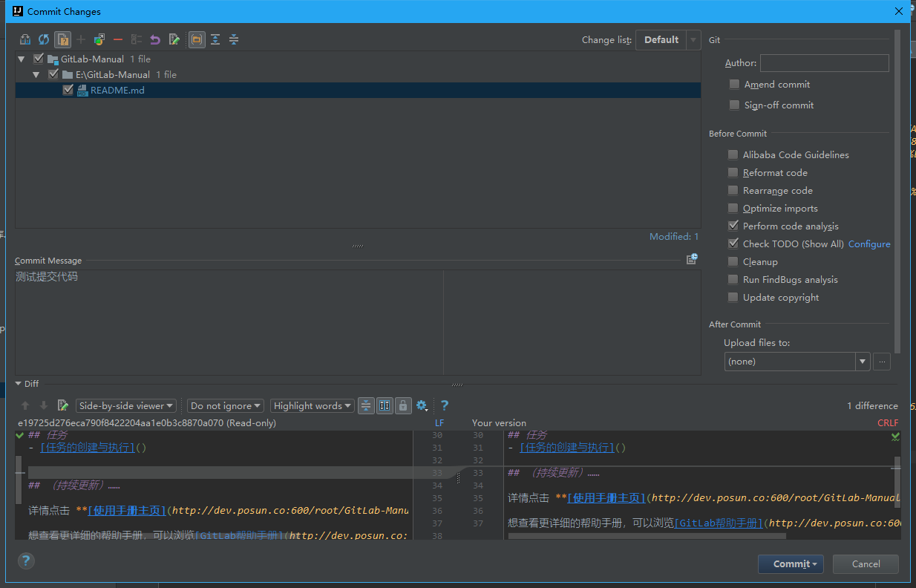Viewport: 916px width, 588px height.
Task: Click into the Author text field
Action: point(824,63)
